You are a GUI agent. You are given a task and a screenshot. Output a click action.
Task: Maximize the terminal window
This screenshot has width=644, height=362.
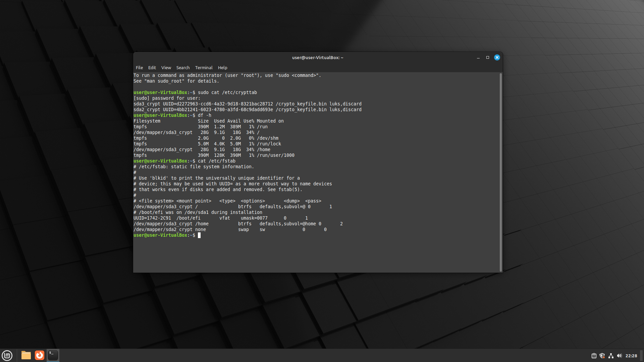tap(488, 57)
